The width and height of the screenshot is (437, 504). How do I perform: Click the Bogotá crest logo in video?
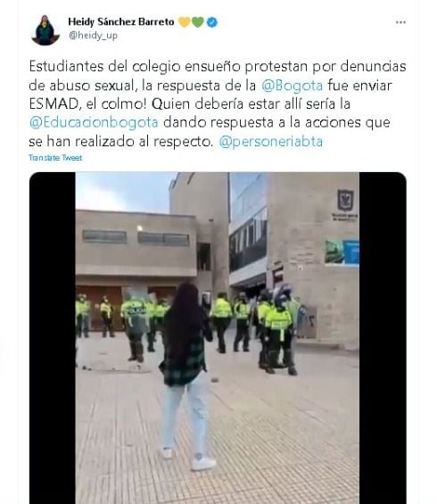(345, 200)
